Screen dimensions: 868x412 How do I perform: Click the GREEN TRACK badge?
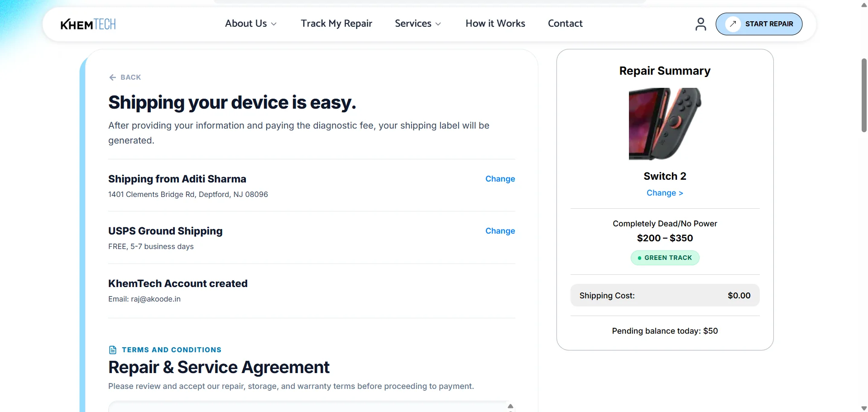pyautogui.click(x=665, y=258)
